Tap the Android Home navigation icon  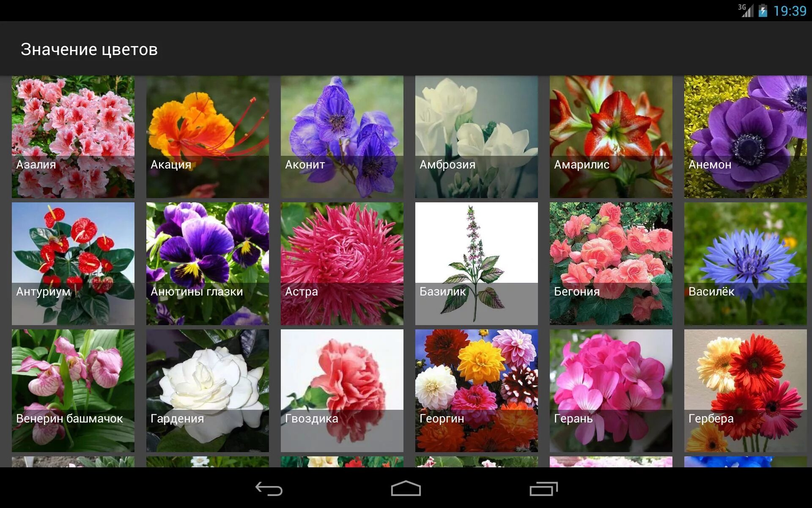[x=406, y=489]
